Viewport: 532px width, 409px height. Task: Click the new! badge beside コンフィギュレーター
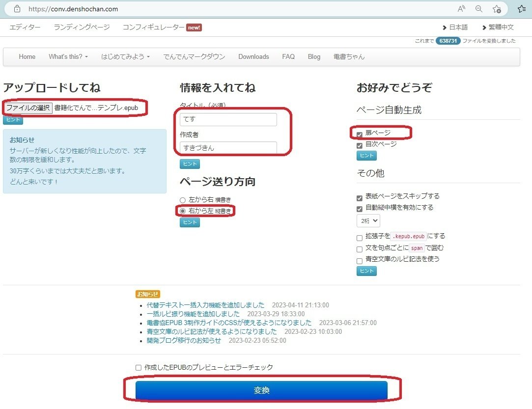pyautogui.click(x=194, y=27)
